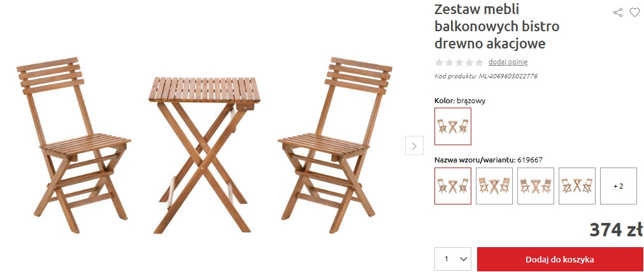Expand the +2 more variants tile
This screenshot has width=644, height=272.
(x=618, y=186)
